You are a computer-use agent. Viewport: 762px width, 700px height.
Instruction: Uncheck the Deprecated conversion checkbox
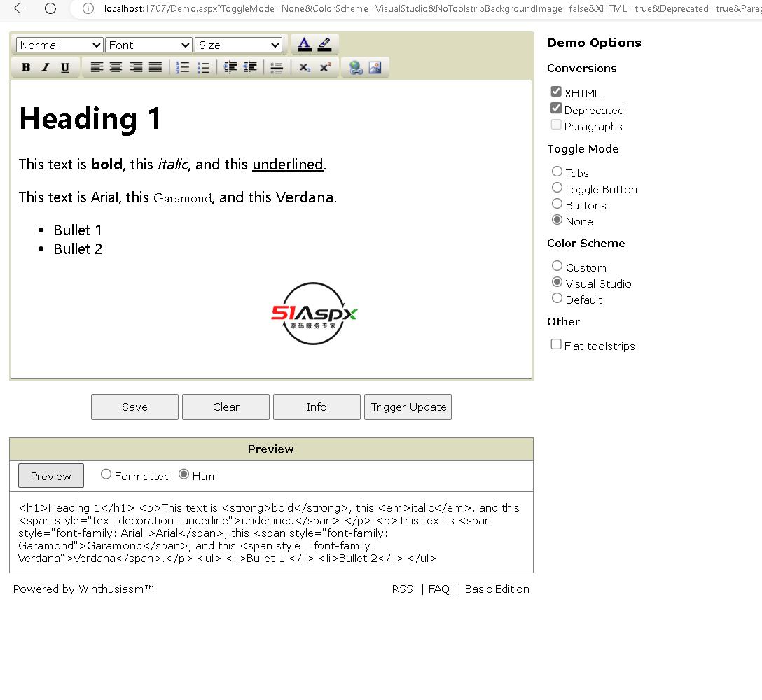point(556,108)
